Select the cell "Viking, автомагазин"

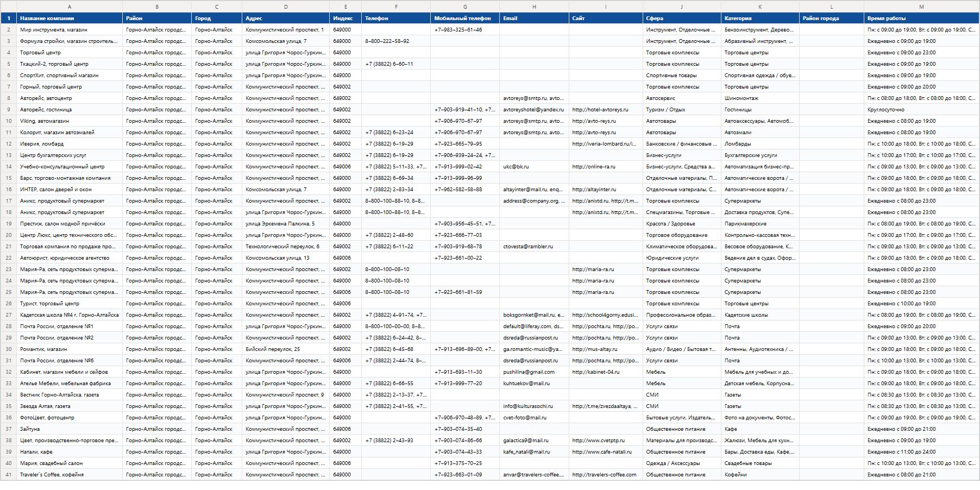click(70, 121)
